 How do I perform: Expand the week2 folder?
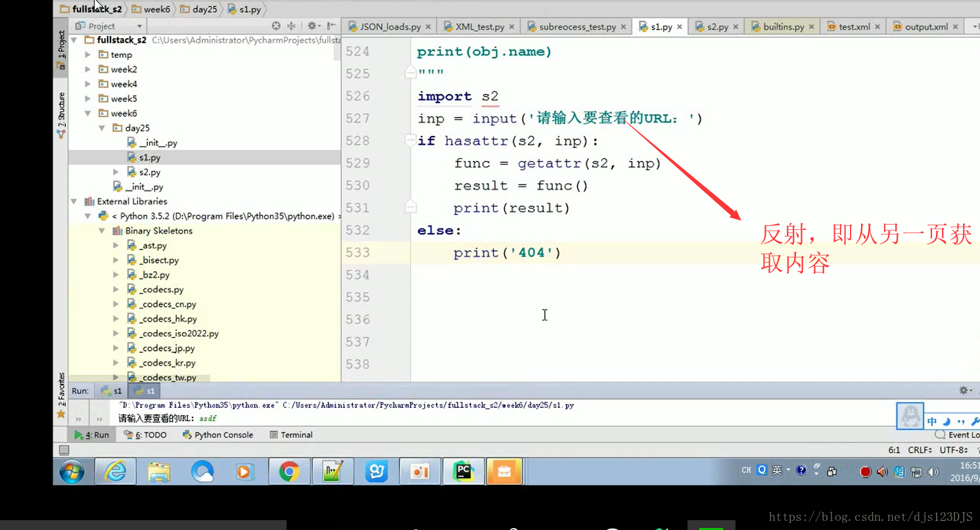(88, 69)
